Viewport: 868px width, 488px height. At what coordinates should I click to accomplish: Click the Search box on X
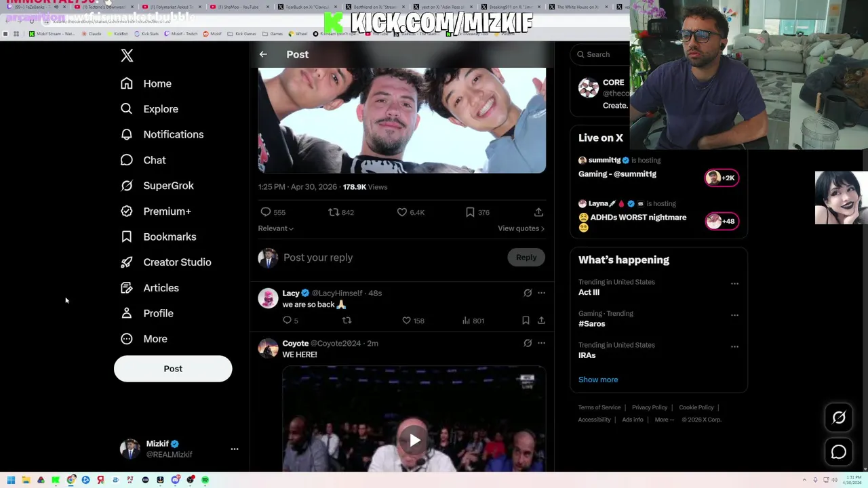click(x=600, y=54)
